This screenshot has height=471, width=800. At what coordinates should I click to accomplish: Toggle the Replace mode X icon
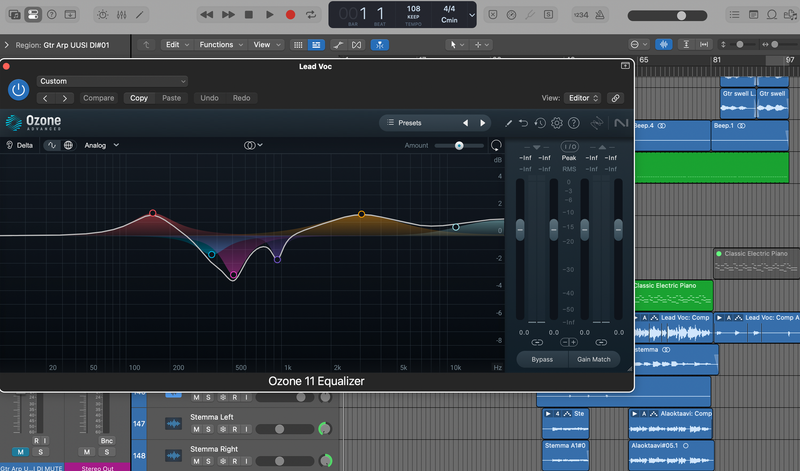click(492, 15)
